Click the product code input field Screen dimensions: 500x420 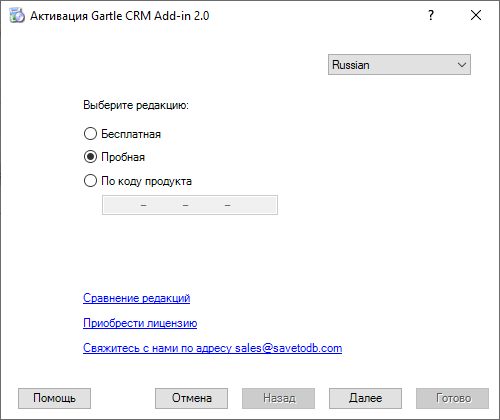coord(190,205)
